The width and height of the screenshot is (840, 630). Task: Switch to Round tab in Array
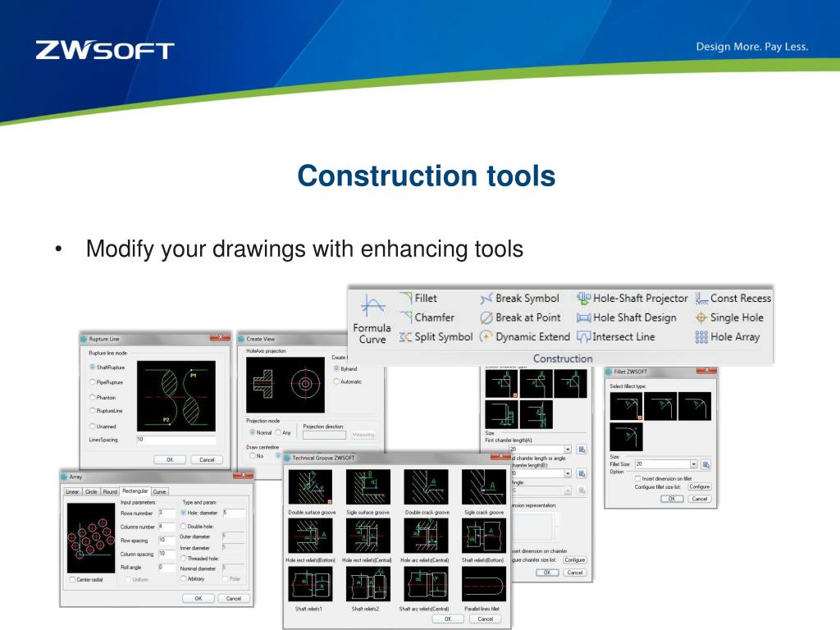pyautogui.click(x=110, y=492)
